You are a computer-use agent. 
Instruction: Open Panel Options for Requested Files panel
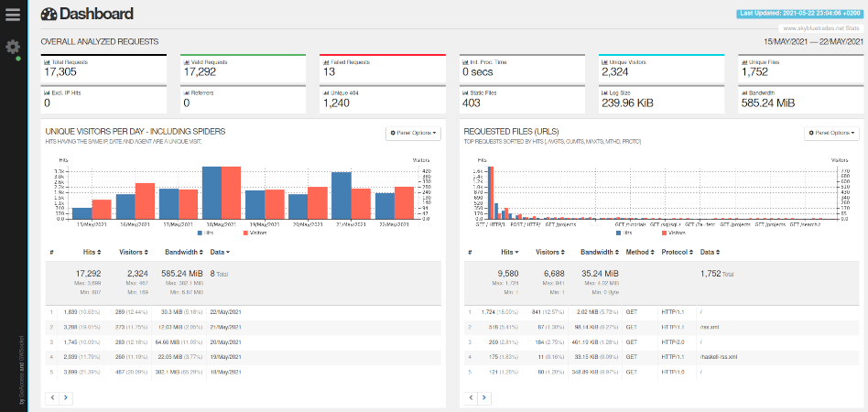click(x=831, y=133)
